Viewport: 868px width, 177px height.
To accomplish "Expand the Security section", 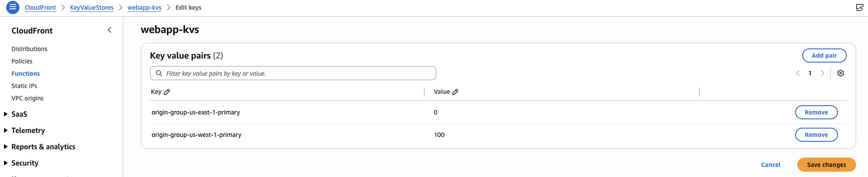I will pos(25,163).
